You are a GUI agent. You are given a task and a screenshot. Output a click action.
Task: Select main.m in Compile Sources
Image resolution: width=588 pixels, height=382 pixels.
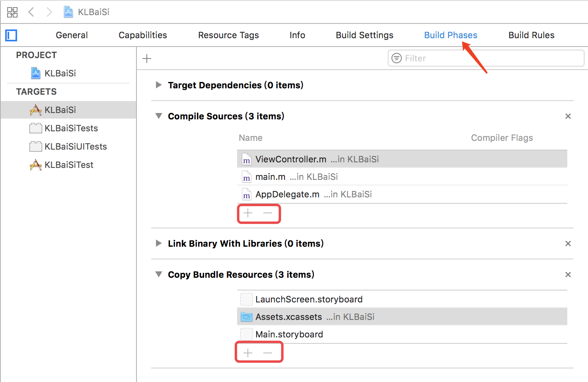click(271, 177)
